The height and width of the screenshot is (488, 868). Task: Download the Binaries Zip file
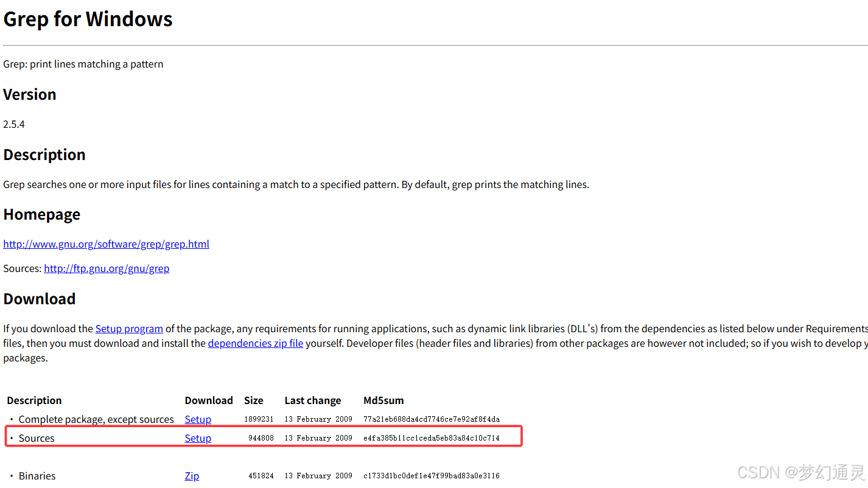pos(192,476)
